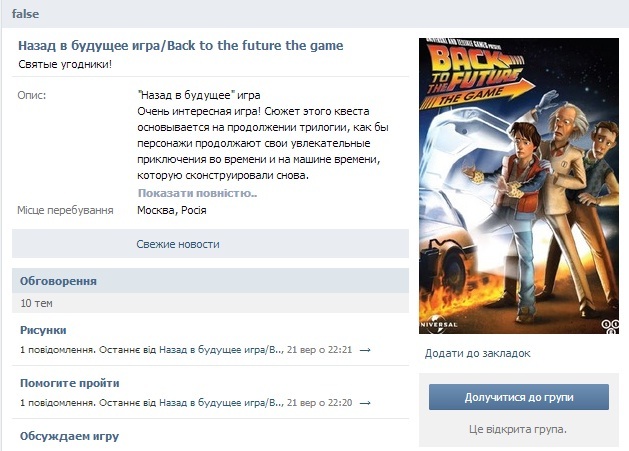This screenshot has width=629, height=451.
Task: Open the Обговорення discussions header
Action: (58, 281)
